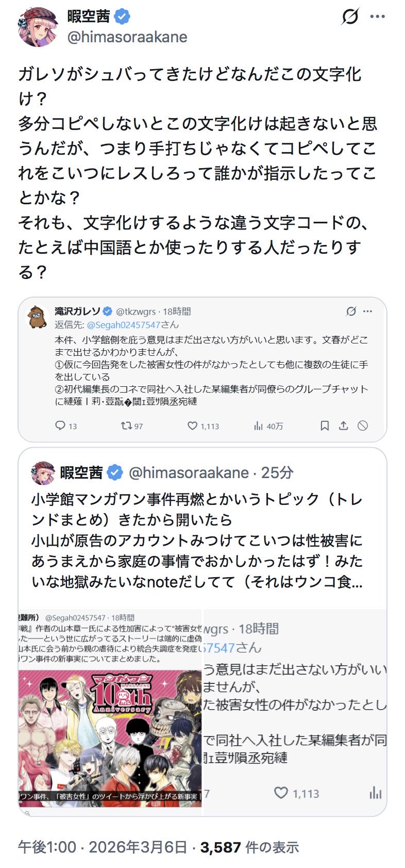Open Grok icon in 滝沢ガレソ's quoted tweet
Image resolution: width=405 pixels, height=868 pixels.
(x=351, y=311)
